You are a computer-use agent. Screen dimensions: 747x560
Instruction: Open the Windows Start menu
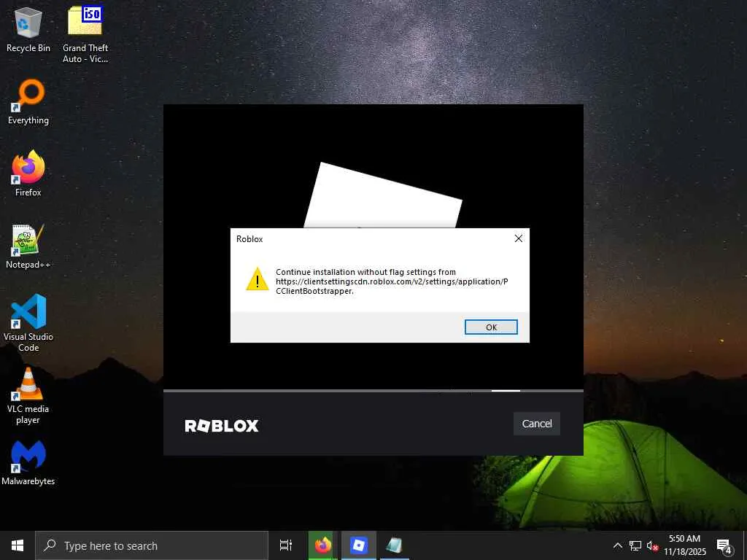[x=18, y=545]
